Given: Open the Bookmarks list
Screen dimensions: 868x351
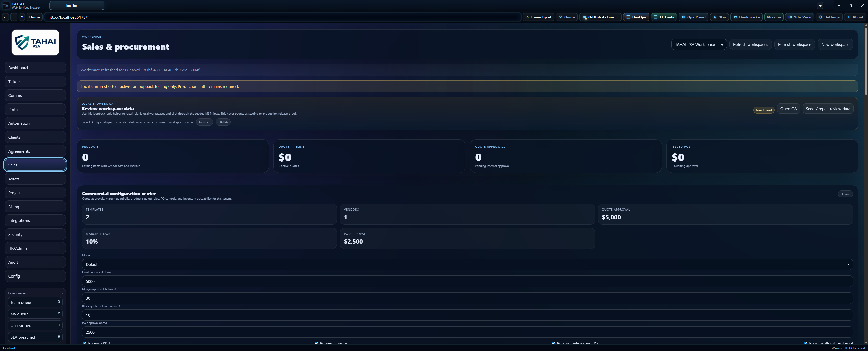Looking at the screenshot, I should coord(747,17).
